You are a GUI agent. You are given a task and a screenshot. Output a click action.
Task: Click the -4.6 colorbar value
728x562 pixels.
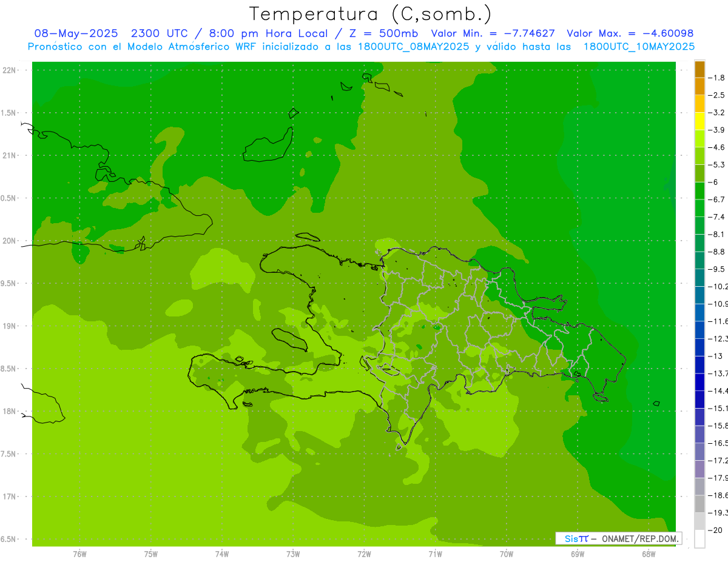pyautogui.click(x=717, y=147)
